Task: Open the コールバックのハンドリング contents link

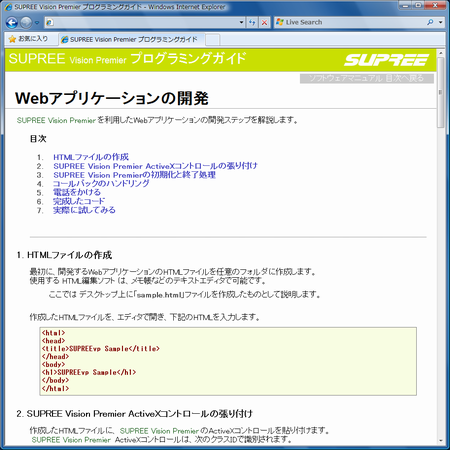Action: [101, 184]
